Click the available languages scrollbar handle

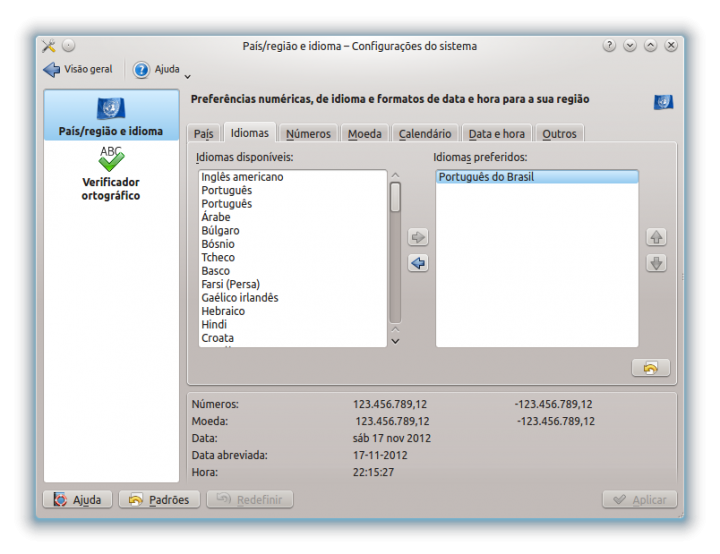[395, 197]
